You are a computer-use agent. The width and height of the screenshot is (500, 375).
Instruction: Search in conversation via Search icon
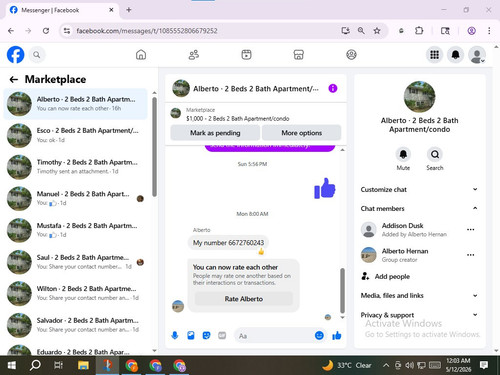[x=435, y=154]
